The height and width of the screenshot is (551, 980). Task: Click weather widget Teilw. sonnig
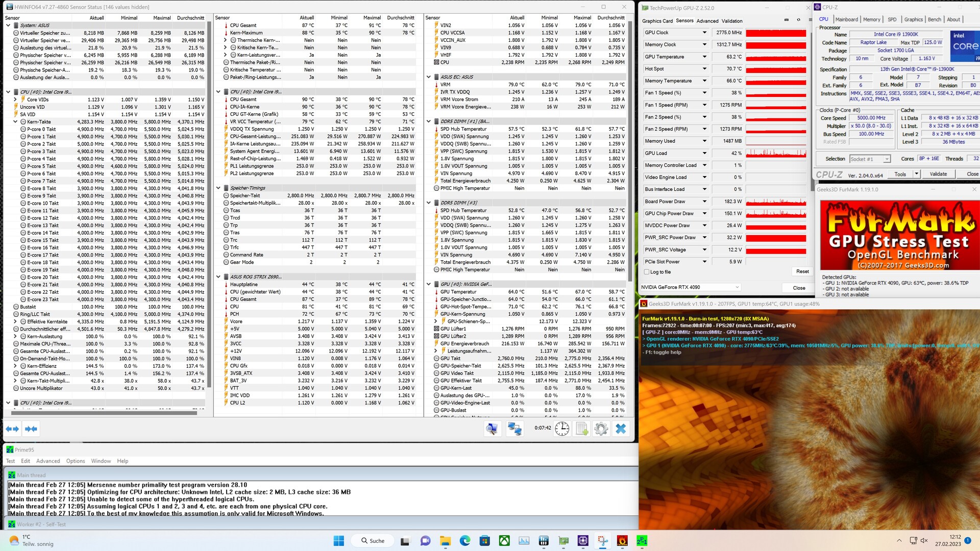32,541
